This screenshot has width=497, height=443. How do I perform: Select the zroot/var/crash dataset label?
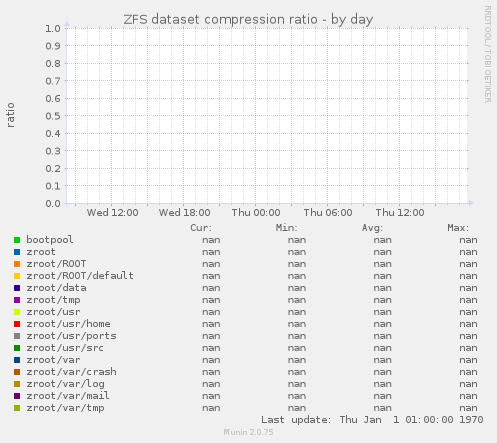point(72,372)
